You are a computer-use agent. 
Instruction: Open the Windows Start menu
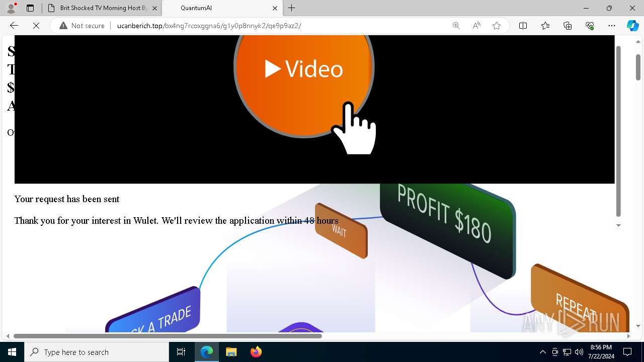coord(12,352)
